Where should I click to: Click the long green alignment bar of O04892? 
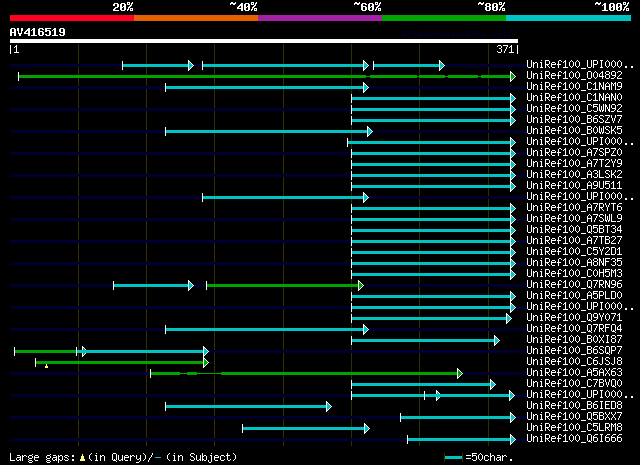click(x=267, y=76)
